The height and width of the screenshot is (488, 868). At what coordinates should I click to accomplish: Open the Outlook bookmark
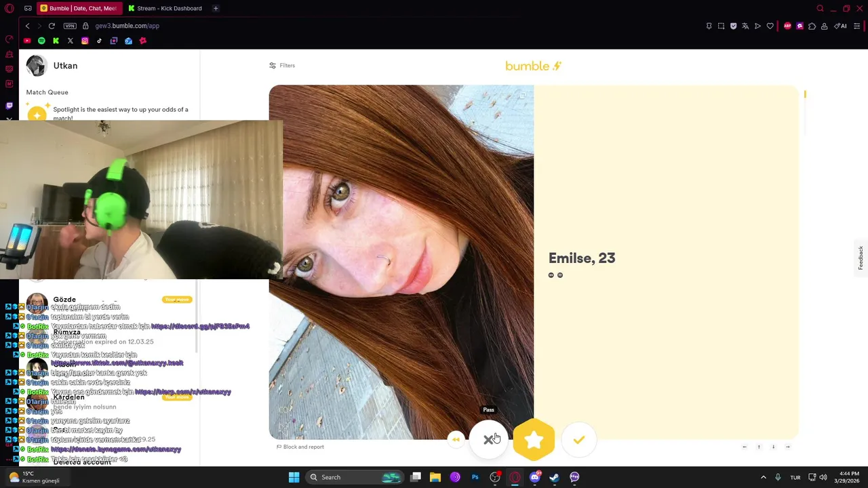[128, 41]
